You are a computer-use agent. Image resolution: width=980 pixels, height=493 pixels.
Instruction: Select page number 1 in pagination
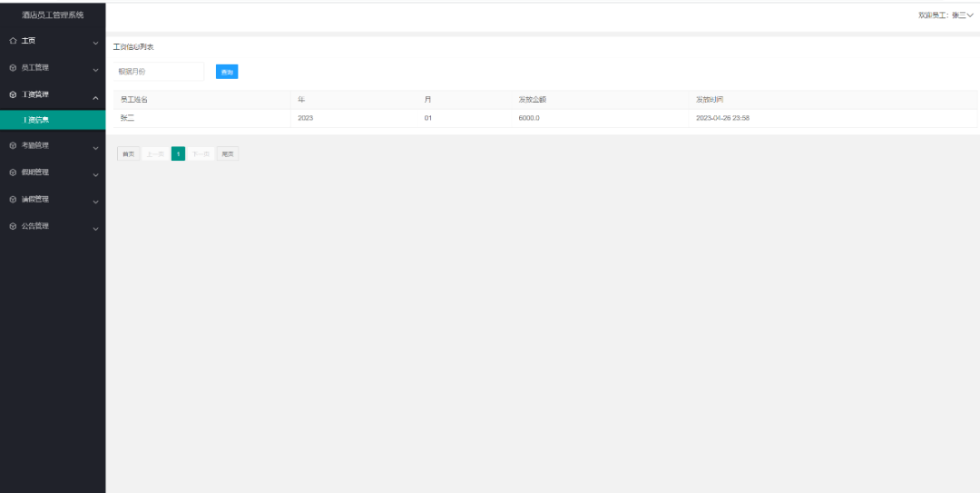click(x=178, y=154)
